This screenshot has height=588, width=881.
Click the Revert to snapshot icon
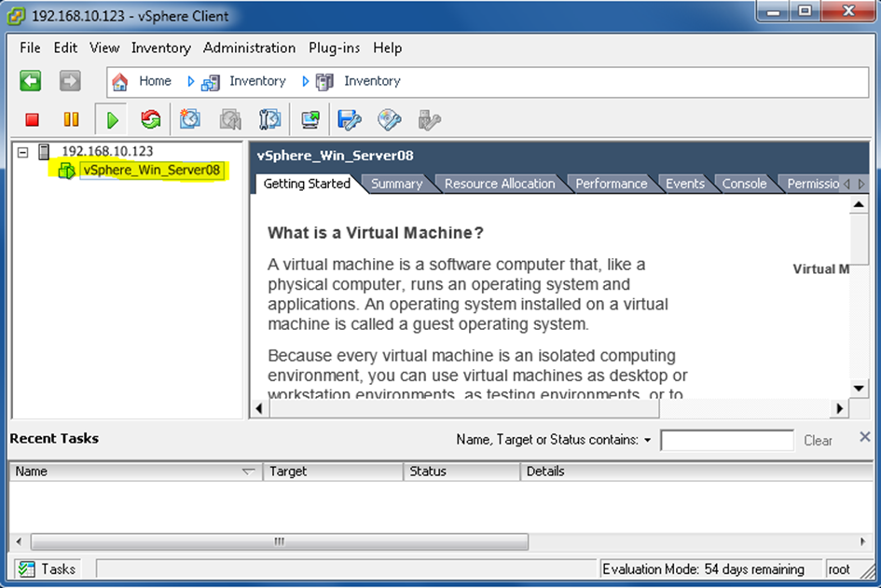click(x=230, y=119)
